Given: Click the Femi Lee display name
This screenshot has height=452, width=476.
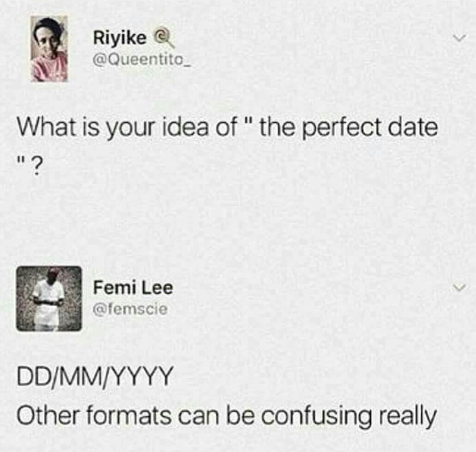Looking at the screenshot, I should (133, 288).
